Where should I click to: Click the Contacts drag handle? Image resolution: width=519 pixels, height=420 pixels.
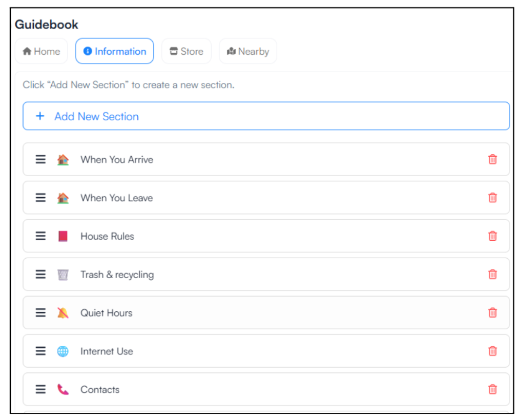(x=40, y=390)
